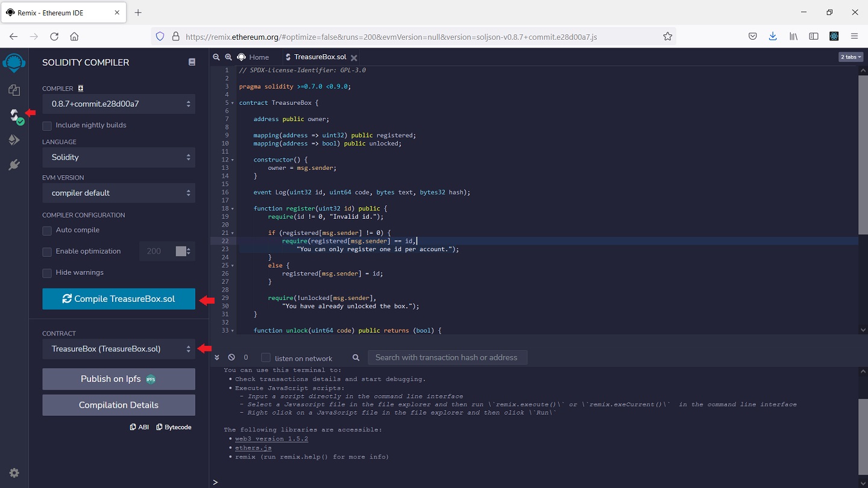Click the transaction hash search field
The image size is (868, 488).
tap(447, 357)
